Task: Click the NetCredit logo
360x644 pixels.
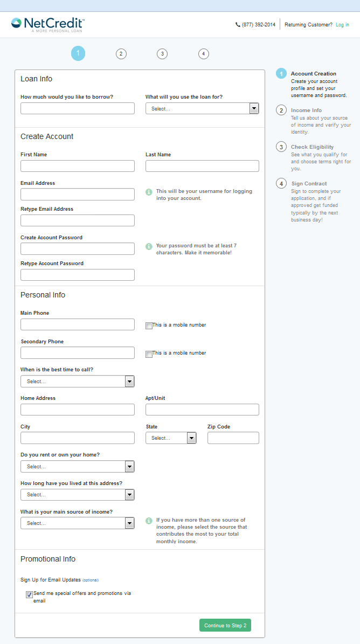Action: 48,25
